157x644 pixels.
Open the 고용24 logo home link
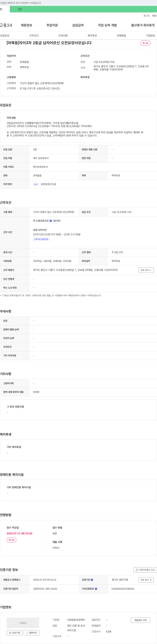(6, 25)
